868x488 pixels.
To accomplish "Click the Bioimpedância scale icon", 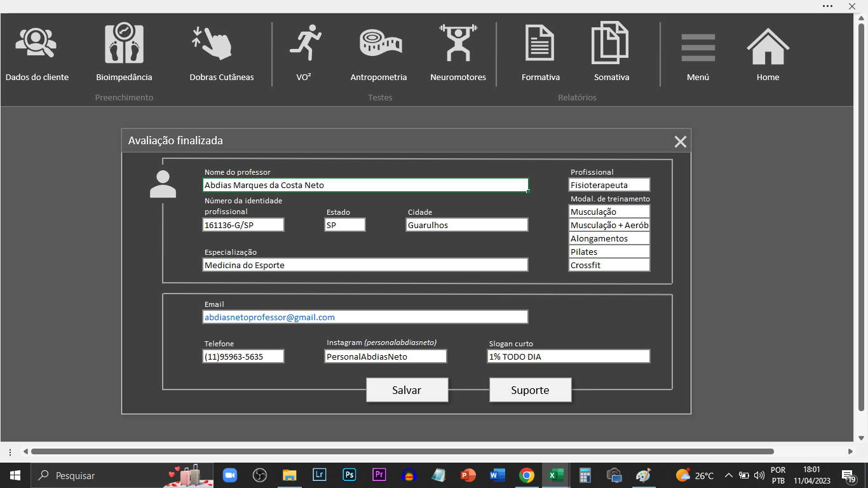I will [124, 44].
